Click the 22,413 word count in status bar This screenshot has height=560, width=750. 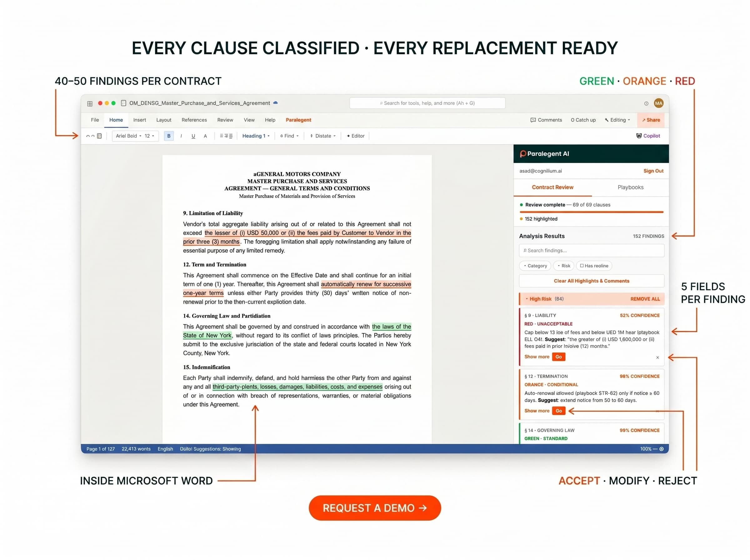coord(136,449)
